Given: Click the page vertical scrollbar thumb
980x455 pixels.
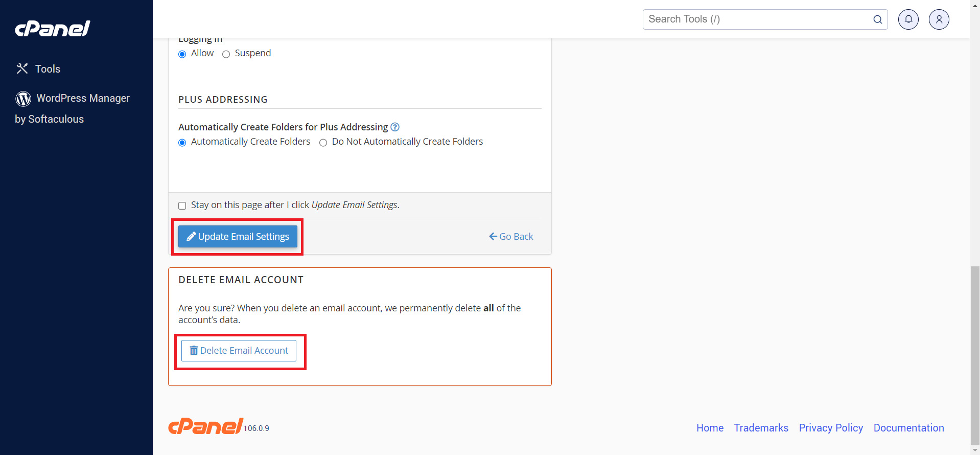Looking at the screenshot, I should (x=975, y=355).
